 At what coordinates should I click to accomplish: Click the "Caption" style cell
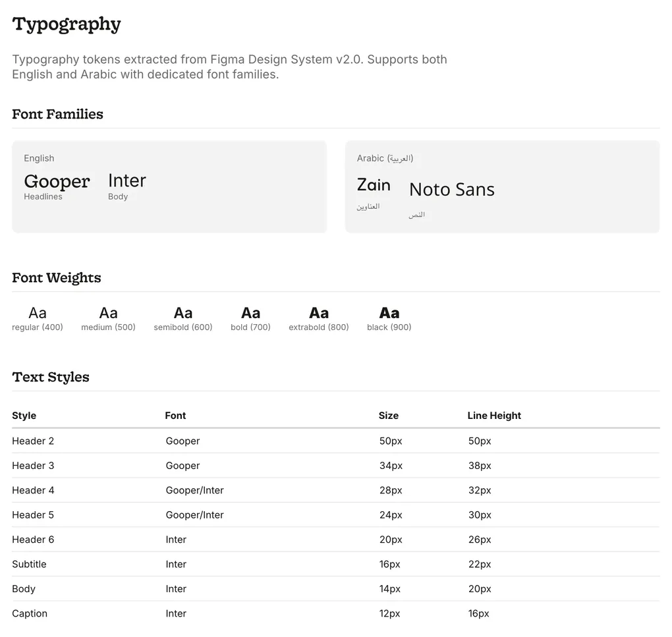coord(30,613)
